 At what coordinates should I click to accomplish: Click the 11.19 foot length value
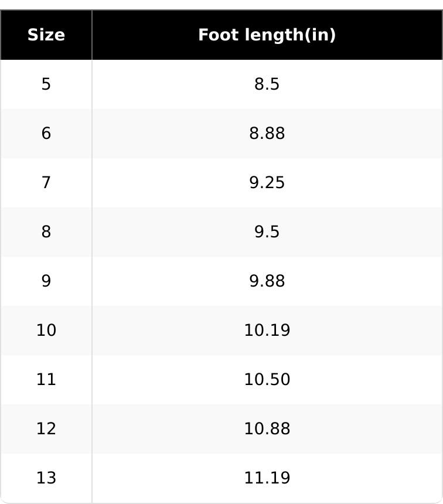[x=267, y=478]
